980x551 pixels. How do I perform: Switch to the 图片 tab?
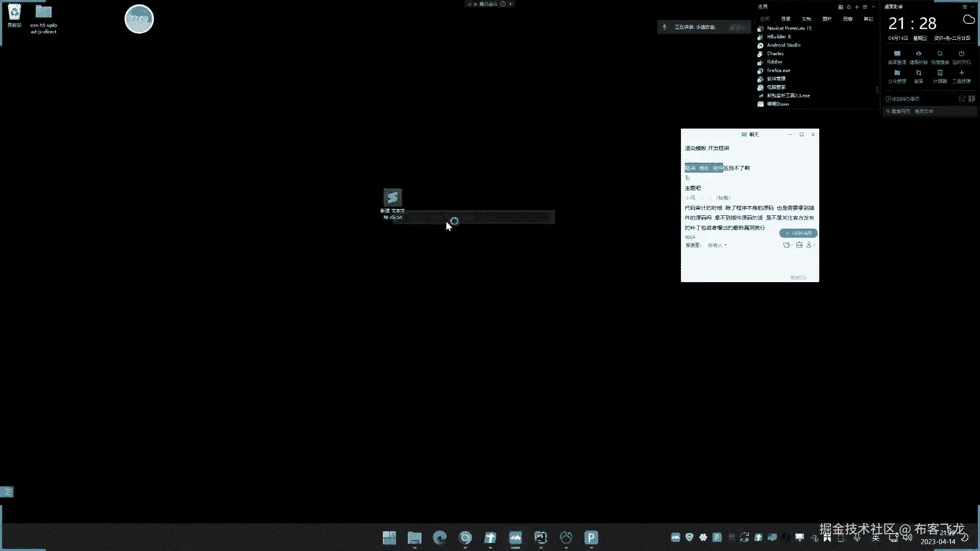click(827, 19)
